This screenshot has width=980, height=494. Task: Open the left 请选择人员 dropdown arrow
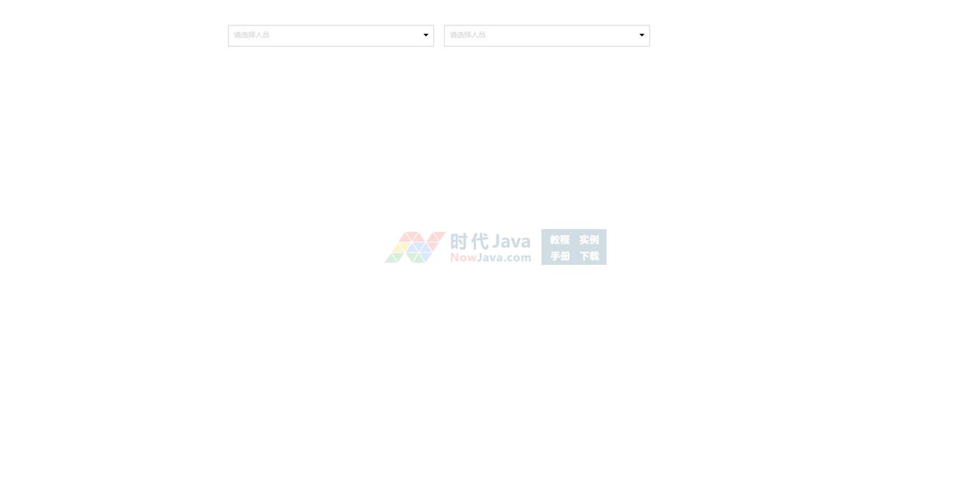pyautogui.click(x=426, y=35)
